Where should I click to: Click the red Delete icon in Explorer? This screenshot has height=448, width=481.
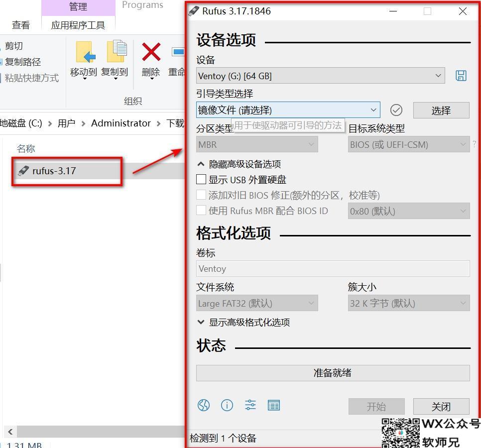[x=151, y=51]
